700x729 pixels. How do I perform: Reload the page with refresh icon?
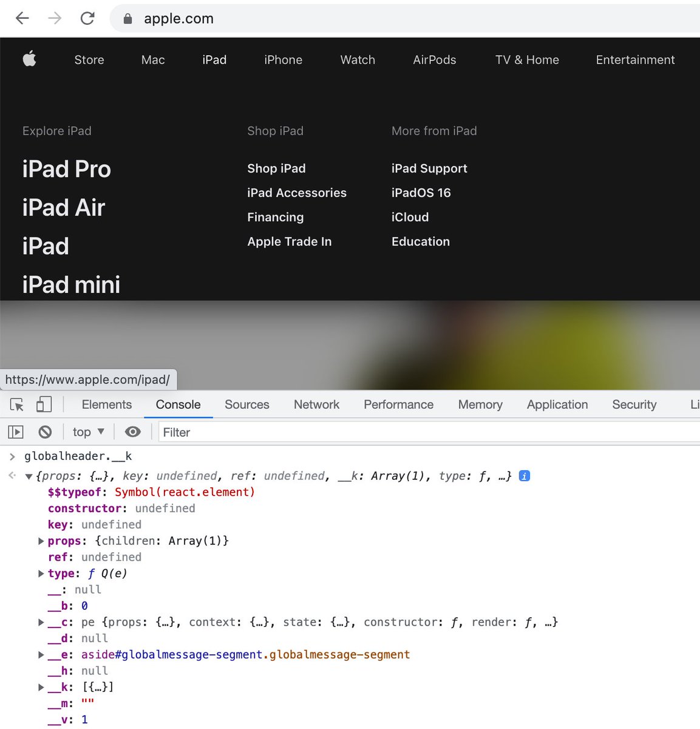[x=87, y=18]
